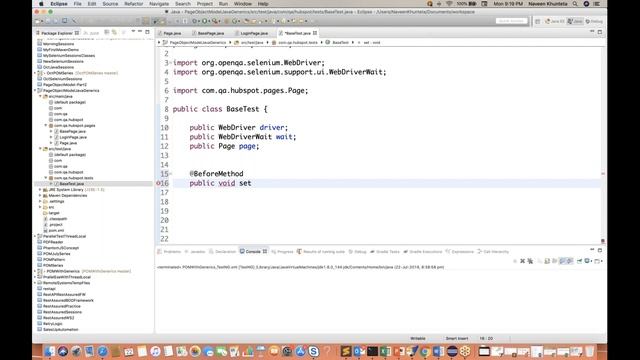Maximize the editor area
The width and height of the screenshot is (640, 360).
[600, 32]
